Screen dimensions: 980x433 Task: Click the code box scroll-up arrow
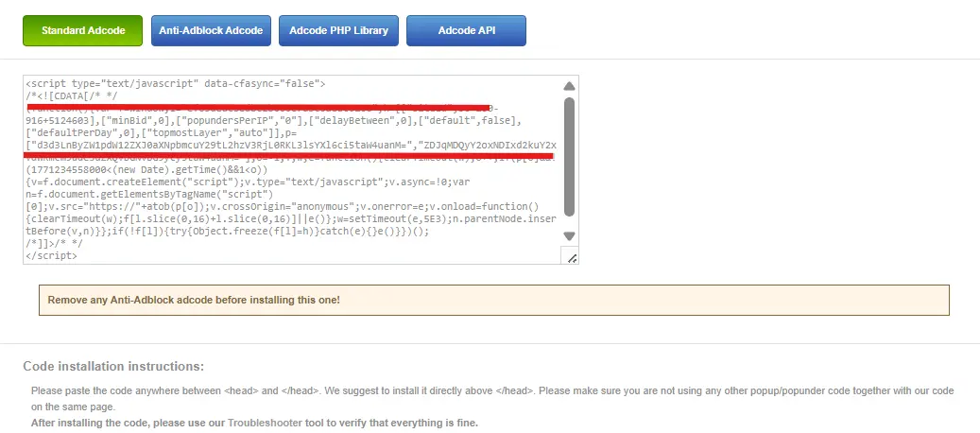[x=569, y=86]
